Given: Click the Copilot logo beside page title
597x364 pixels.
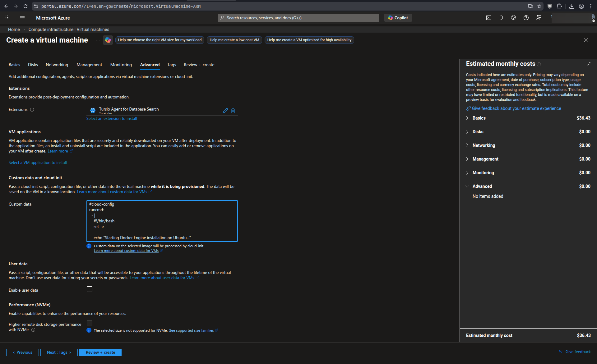Looking at the screenshot, I should tap(108, 40).
